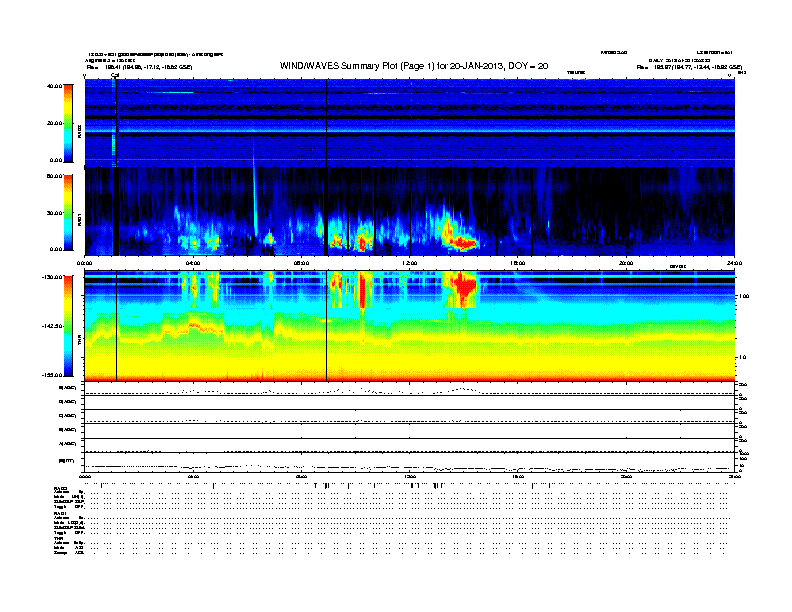Click the -142.50 color scale value
The height and width of the screenshot is (612, 792).
(x=53, y=326)
